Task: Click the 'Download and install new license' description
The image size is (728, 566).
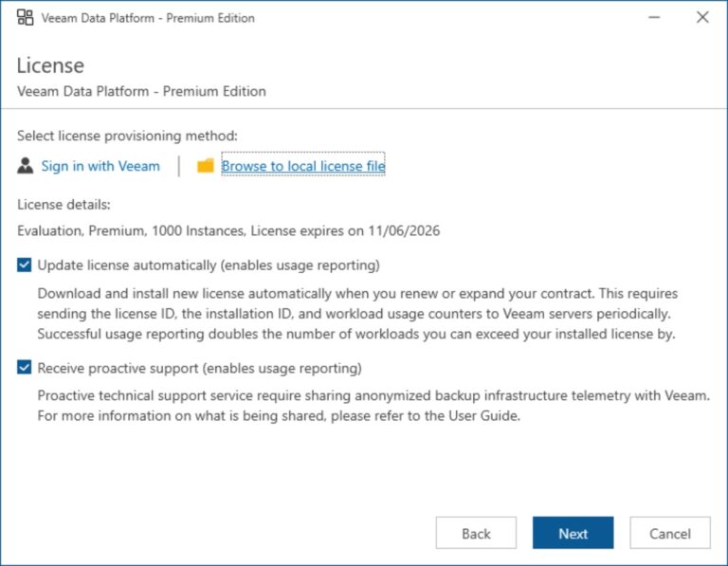Action: [357, 314]
